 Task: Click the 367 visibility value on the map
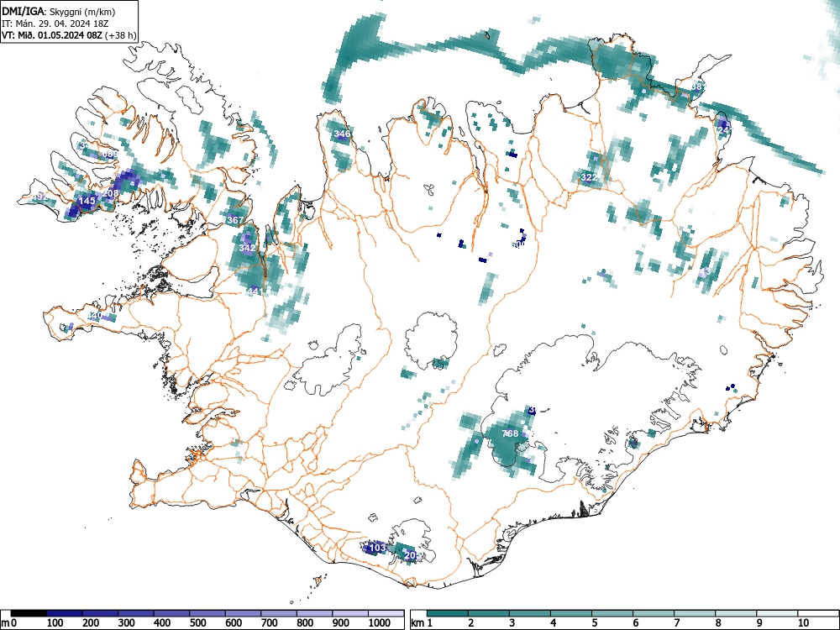[234, 219]
